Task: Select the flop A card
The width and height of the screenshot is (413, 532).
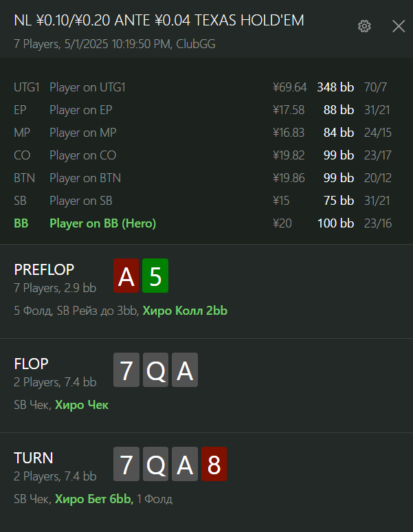Action: click(x=185, y=370)
